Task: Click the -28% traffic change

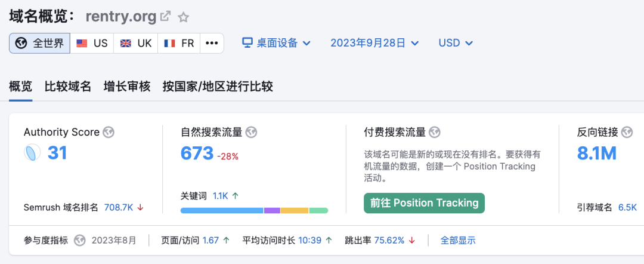Action: [x=228, y=156]
